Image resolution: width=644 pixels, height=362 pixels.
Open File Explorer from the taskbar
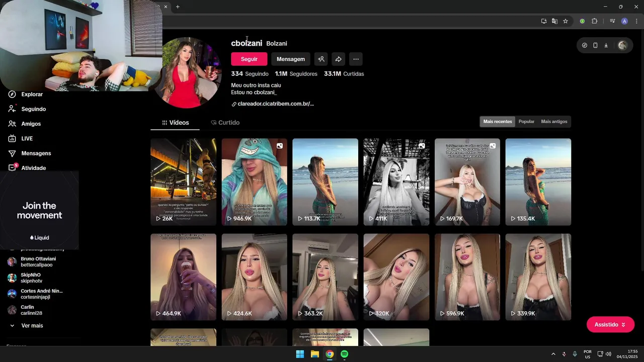[314, 354]
